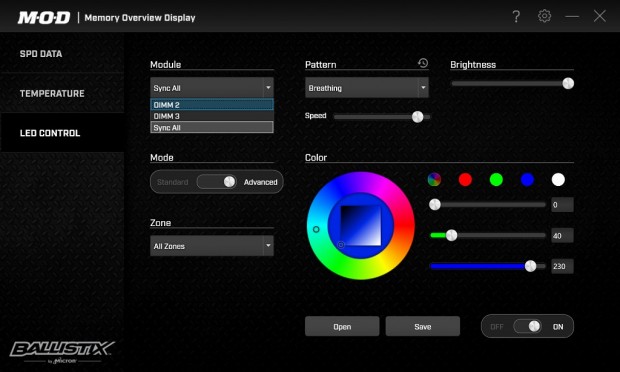Toggle LED OFF/ON power switch
This screenshot has height=372, width=620.
coord(527,327)
